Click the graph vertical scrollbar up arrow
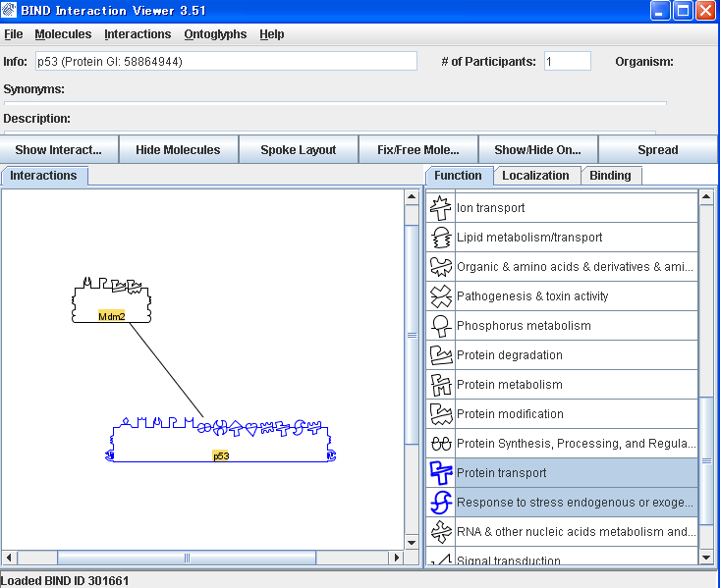 tap(412, 197)
